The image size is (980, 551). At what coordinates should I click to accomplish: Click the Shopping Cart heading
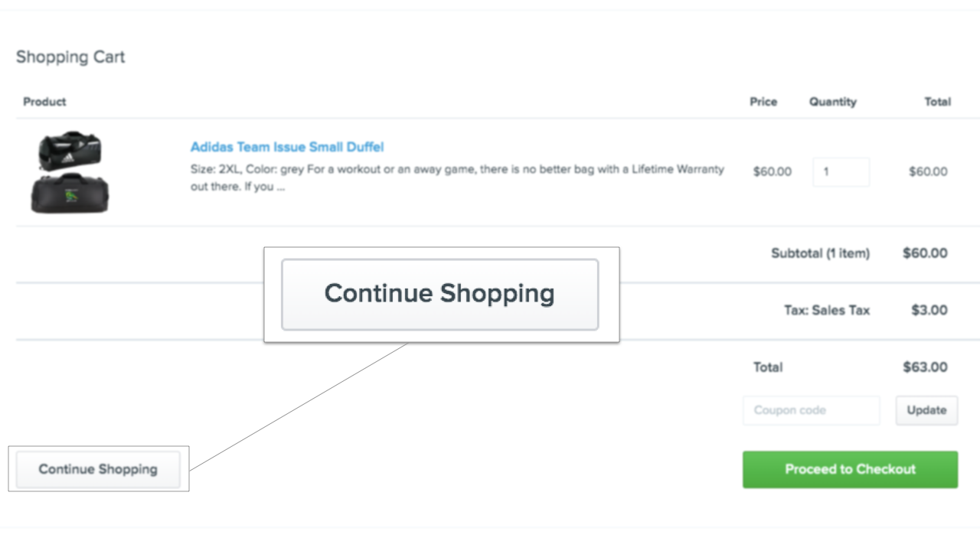(x=70, y=57)
